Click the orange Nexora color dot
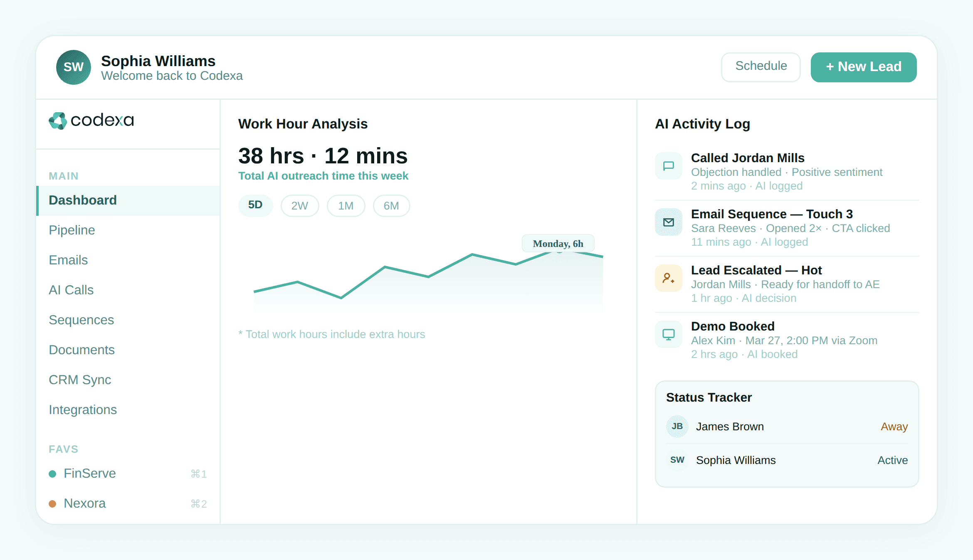This screenshot has width=973, height=560. (x=52, y=504)
